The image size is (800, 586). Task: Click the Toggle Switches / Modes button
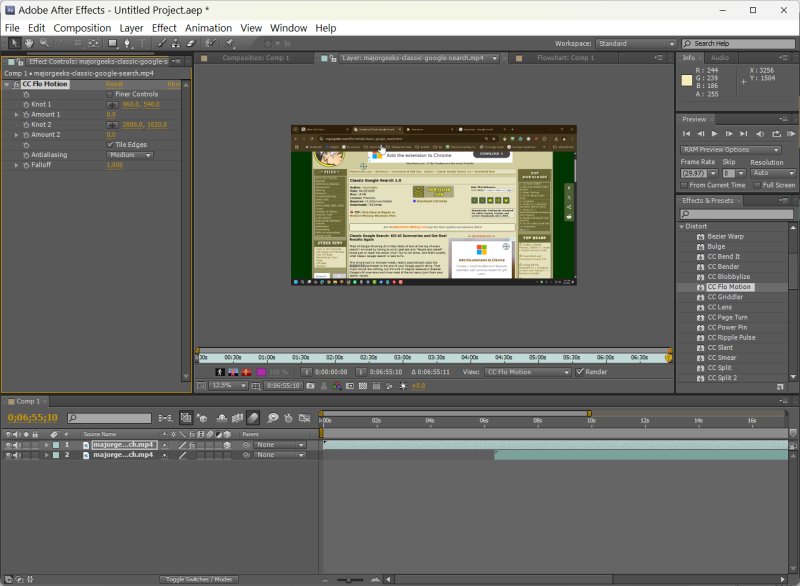coord(198,579)
